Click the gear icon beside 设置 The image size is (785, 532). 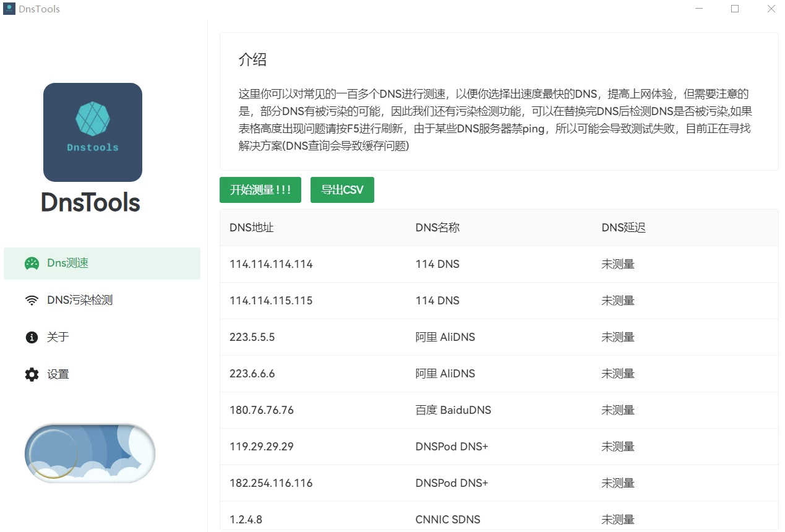pos(32,374)
